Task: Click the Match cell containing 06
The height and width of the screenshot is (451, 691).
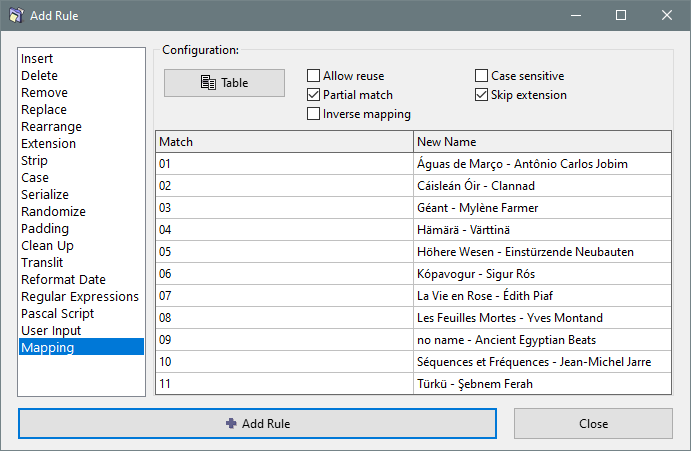Action: (284, 274)
